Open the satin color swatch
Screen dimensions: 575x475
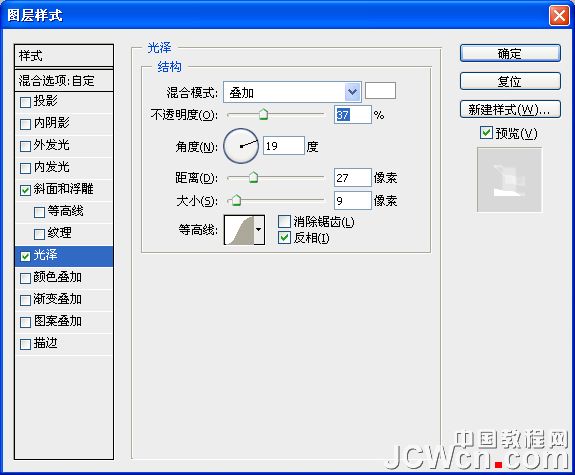tap(380, 91)
